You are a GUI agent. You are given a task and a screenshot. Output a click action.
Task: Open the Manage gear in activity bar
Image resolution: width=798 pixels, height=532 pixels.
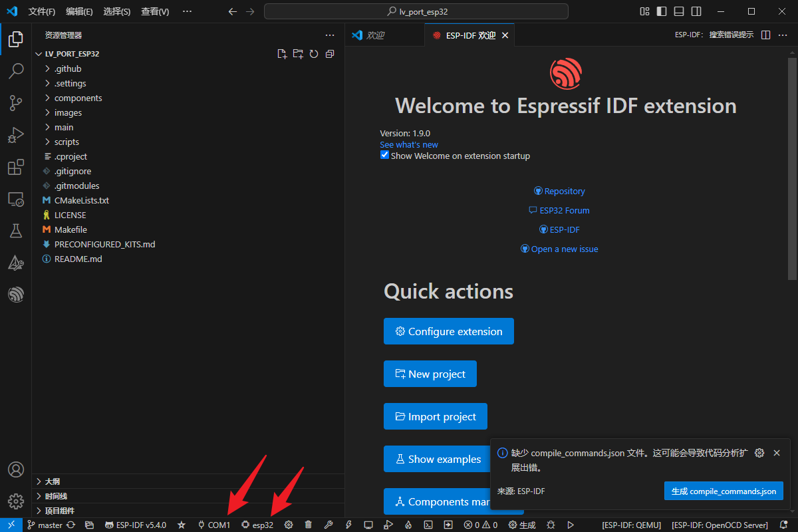tap(15, 501)
